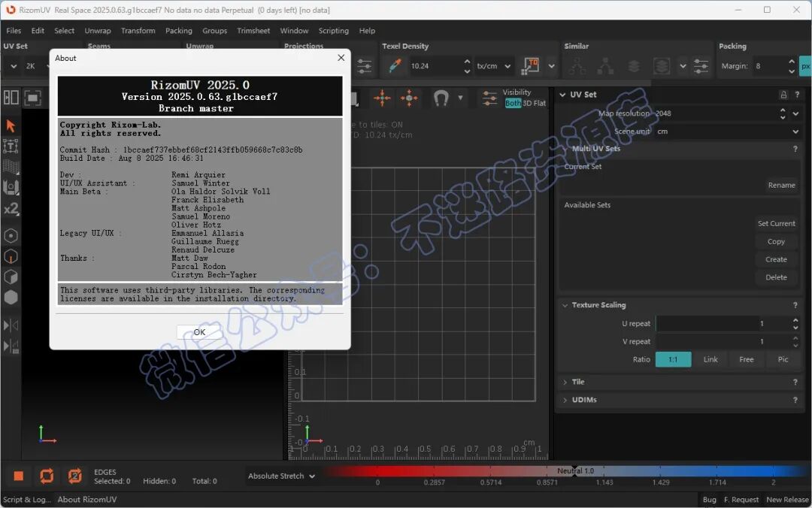Open Map resolution presets dropdown arrow
The width and height of the screenshot is (812, 508).
click(x=796, y=113)
